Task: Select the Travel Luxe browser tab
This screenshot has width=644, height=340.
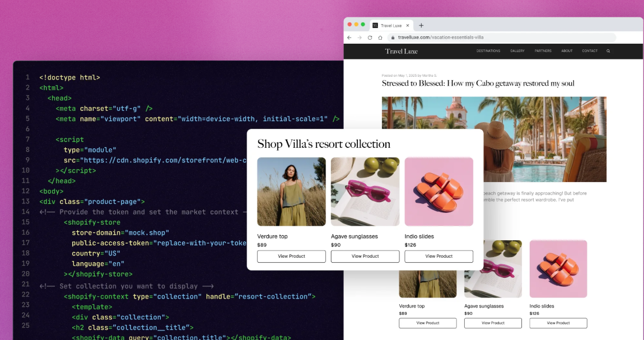Action: pyautogui.click(x=391, y=25)
